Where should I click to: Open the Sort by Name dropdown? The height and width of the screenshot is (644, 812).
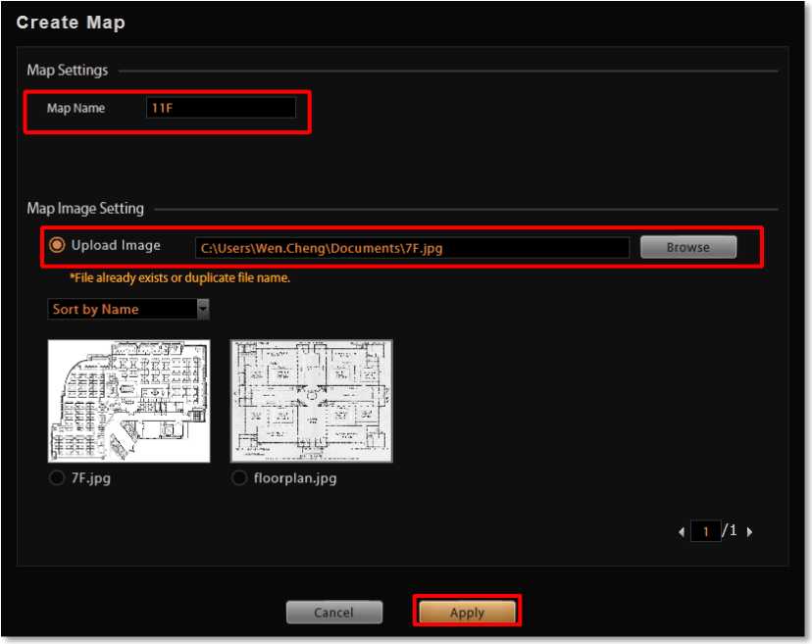click(122, 310)
